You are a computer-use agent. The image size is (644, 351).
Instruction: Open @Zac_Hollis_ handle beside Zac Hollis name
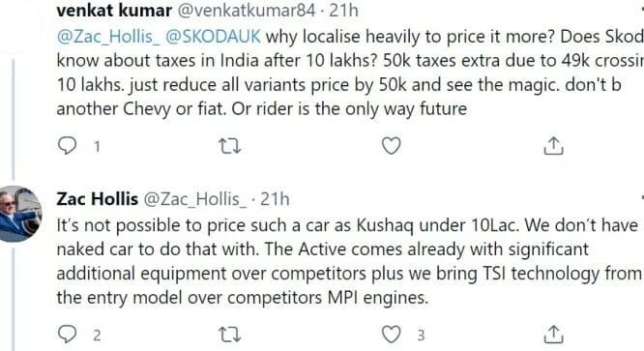click(195, 200)
